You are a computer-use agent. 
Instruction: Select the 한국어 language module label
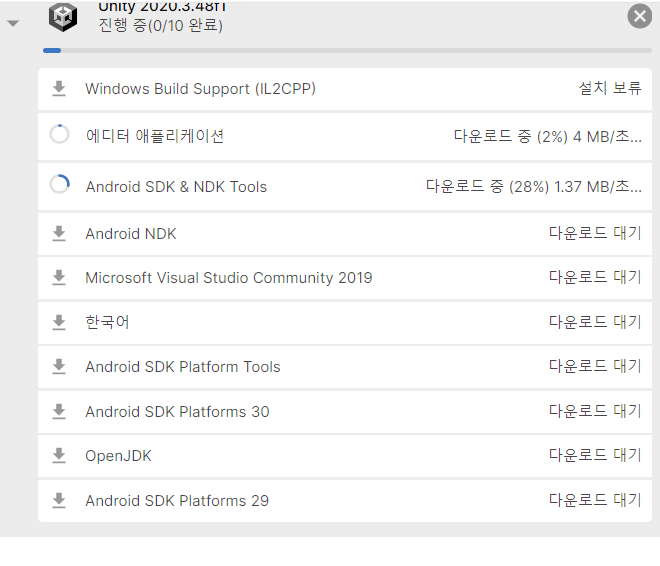click(x=107, y=322)
